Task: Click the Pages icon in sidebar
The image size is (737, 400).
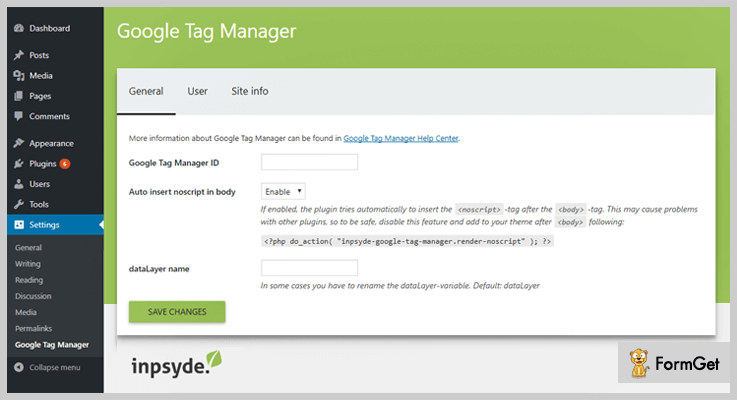Action: point(19,96)
